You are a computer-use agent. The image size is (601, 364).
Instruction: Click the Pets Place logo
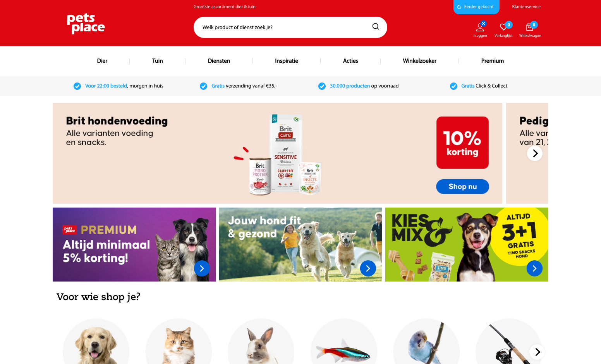pyautogui.click(x=86, y=24)
